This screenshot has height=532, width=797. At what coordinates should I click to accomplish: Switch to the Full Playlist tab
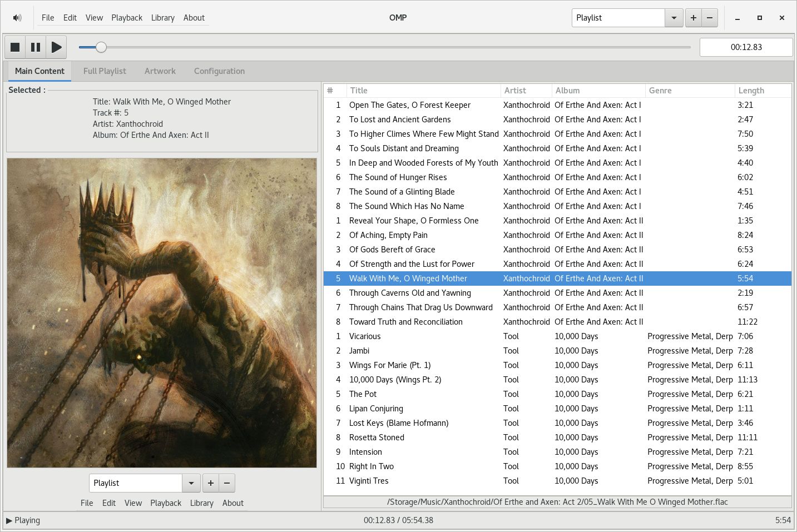click(x=105, y=71)
